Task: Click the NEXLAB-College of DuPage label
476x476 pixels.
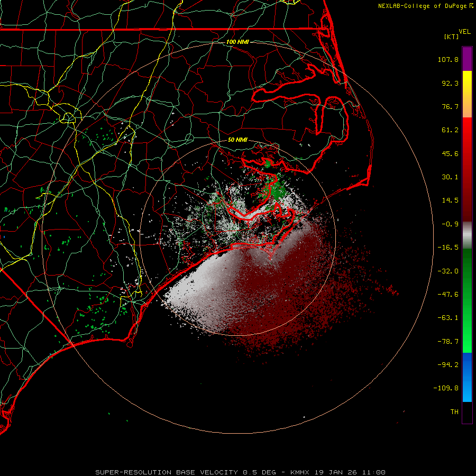Action: pyautogui.click(x=422, y=6)
